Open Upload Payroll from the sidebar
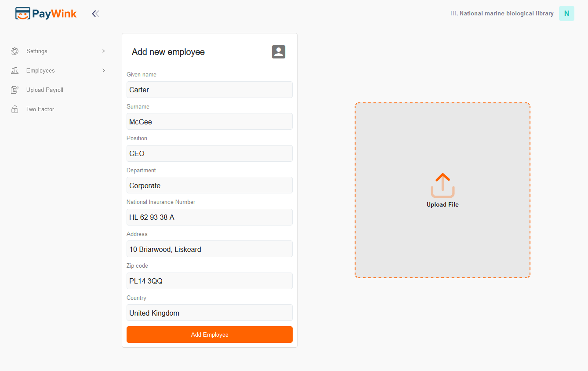This screenshot has width=588, height=371. 45,90
